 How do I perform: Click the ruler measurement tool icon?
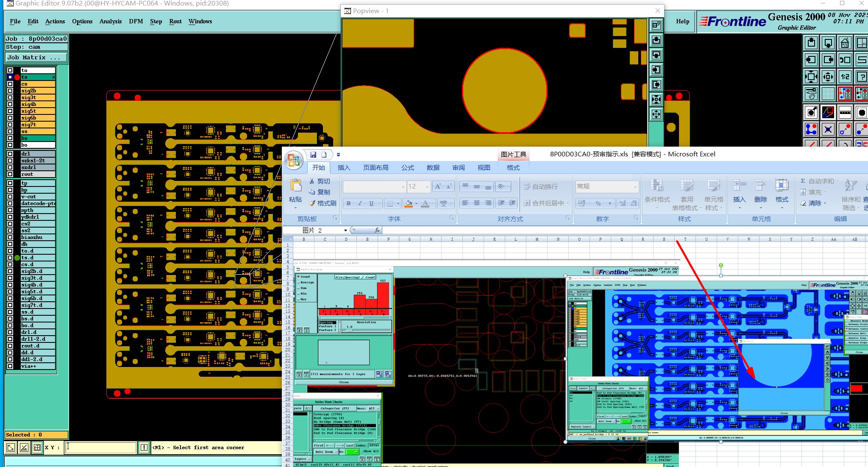(845, 112)
